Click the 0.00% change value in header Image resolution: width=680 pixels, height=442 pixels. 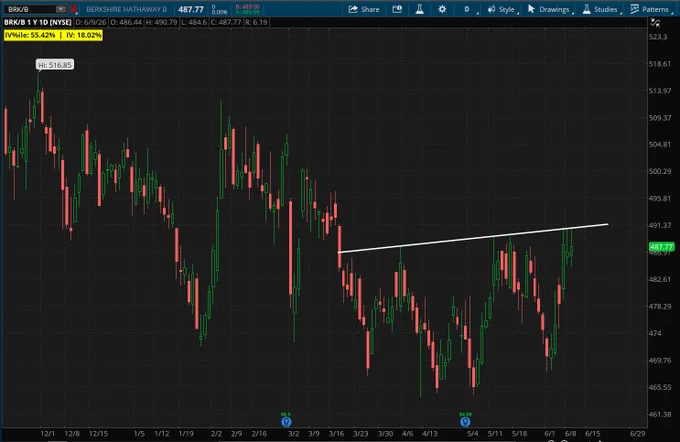pyautogui.click(x=219, y=12)
